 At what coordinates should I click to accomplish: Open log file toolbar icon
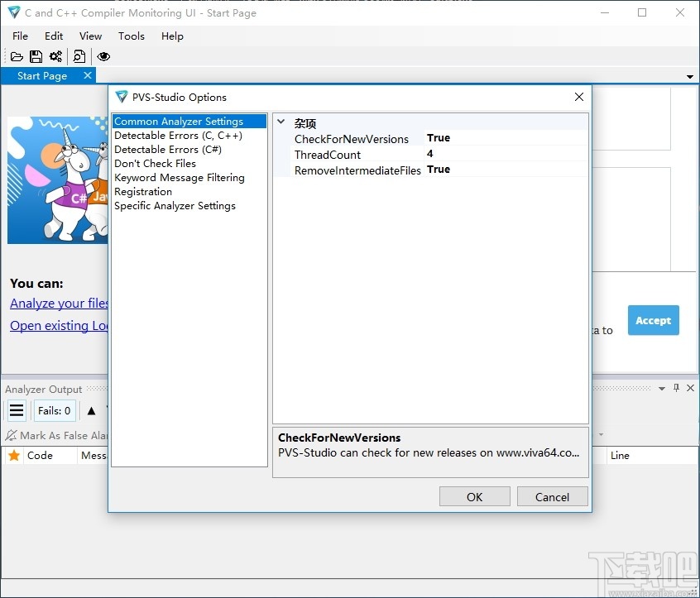[x=17, y=57]
